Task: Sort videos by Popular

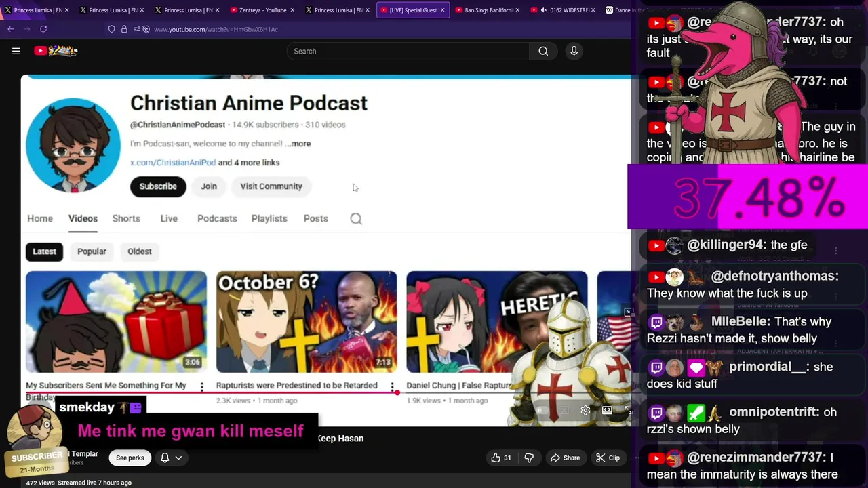Action: 92,251
